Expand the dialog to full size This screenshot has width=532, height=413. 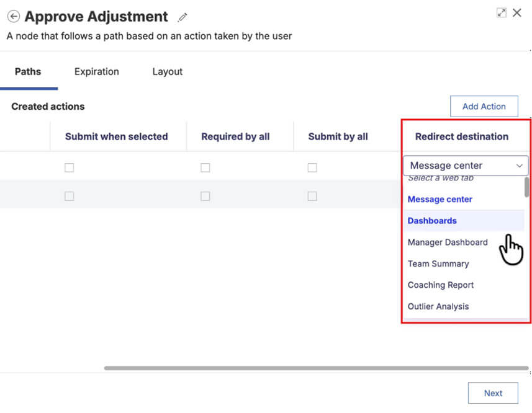[x=501, y=13]
